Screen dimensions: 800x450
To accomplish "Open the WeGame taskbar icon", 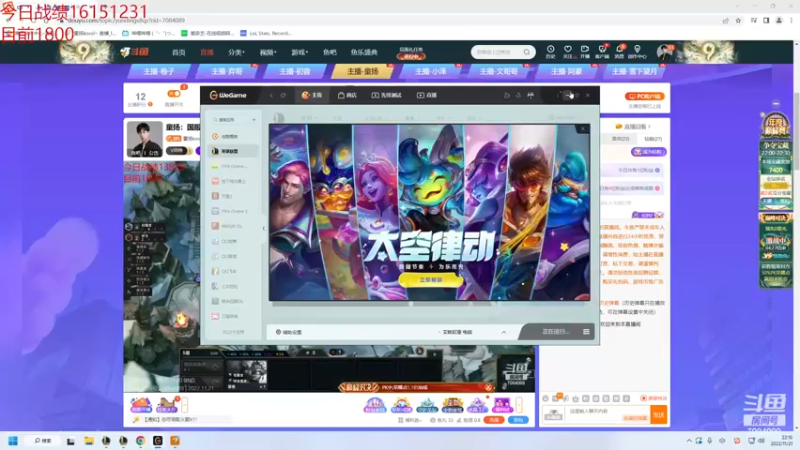I will click(158, 441).
